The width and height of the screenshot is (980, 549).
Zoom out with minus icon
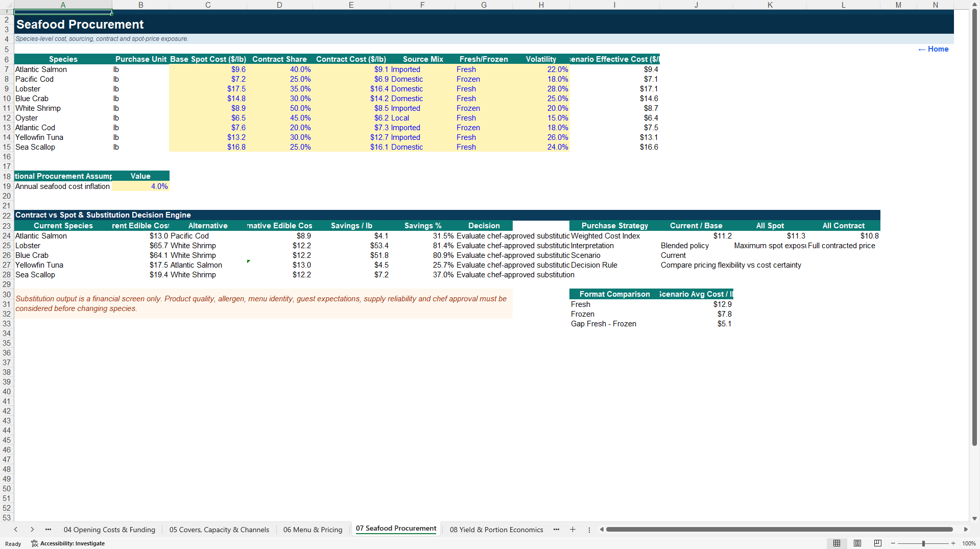tap(893, 543)
